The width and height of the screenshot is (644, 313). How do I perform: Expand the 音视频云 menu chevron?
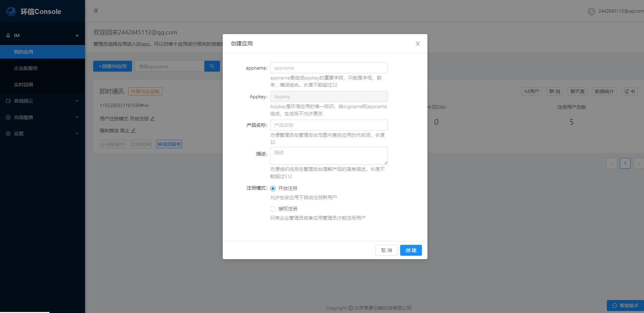click(77, 101)
